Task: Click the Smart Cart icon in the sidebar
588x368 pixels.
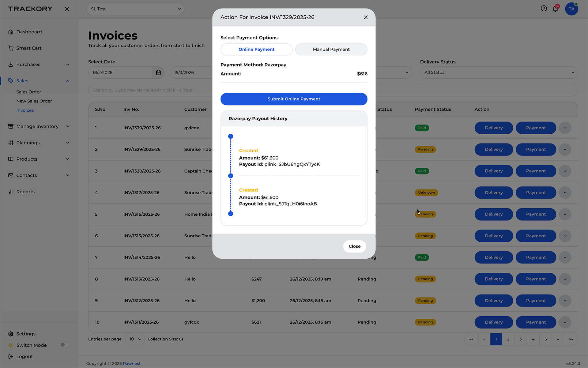Action: coord(11,48)
